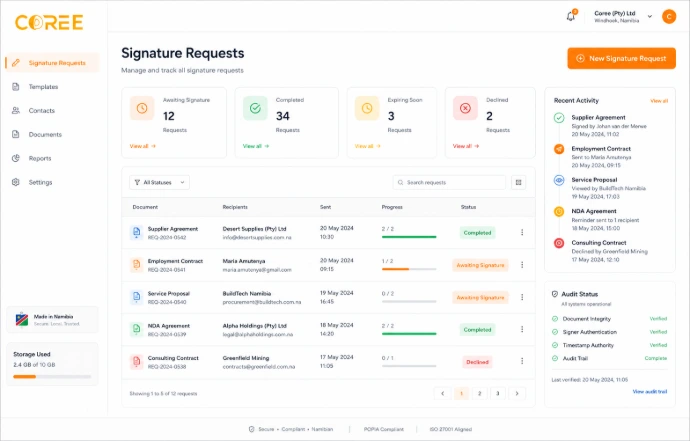View all Completed requests
The width and height of the screenshot is (690, 441).
[x=256, y=146]
